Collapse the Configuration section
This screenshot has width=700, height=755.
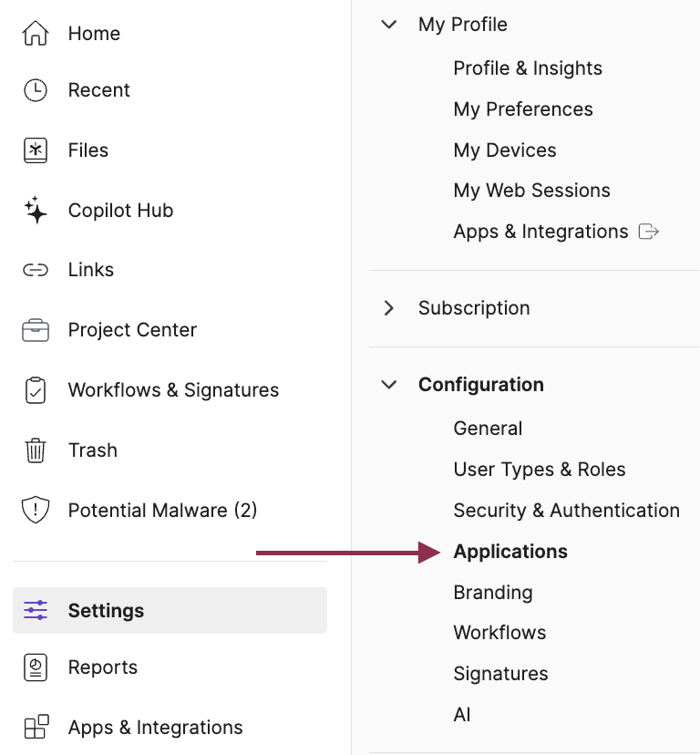(x=389, y=384)
